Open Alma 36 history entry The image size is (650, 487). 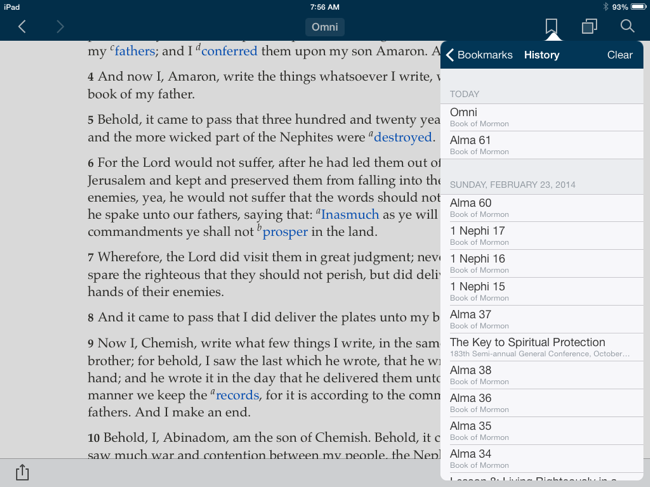pos(542,403)
